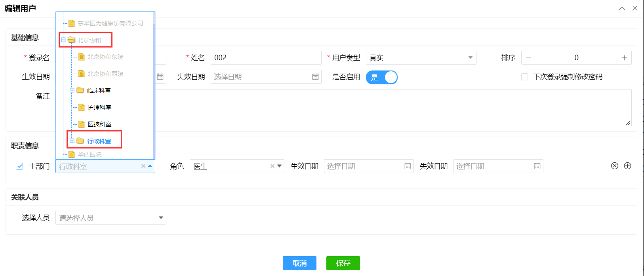Click the 北京协和东院 document icon
This screenshot has width=644, height=276.
[82, 57]
